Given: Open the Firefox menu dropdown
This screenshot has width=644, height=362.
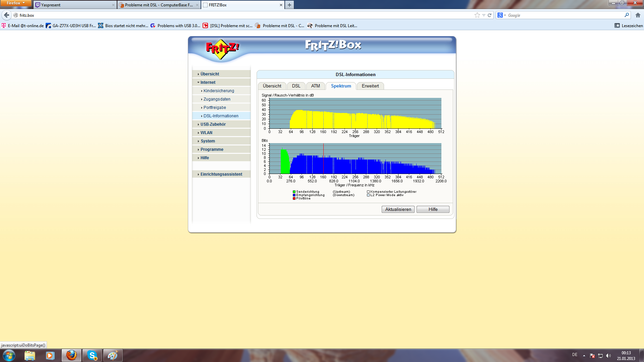Looking at the screenshot, I should point(15,3).
